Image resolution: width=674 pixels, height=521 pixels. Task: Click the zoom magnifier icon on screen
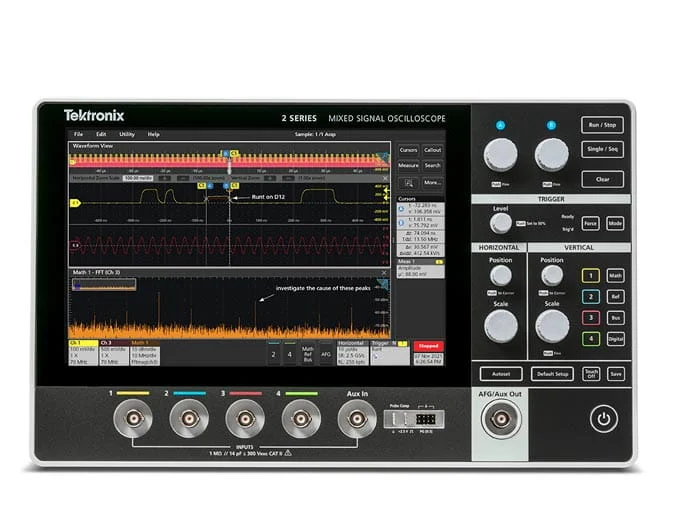[x=408, y=183]
